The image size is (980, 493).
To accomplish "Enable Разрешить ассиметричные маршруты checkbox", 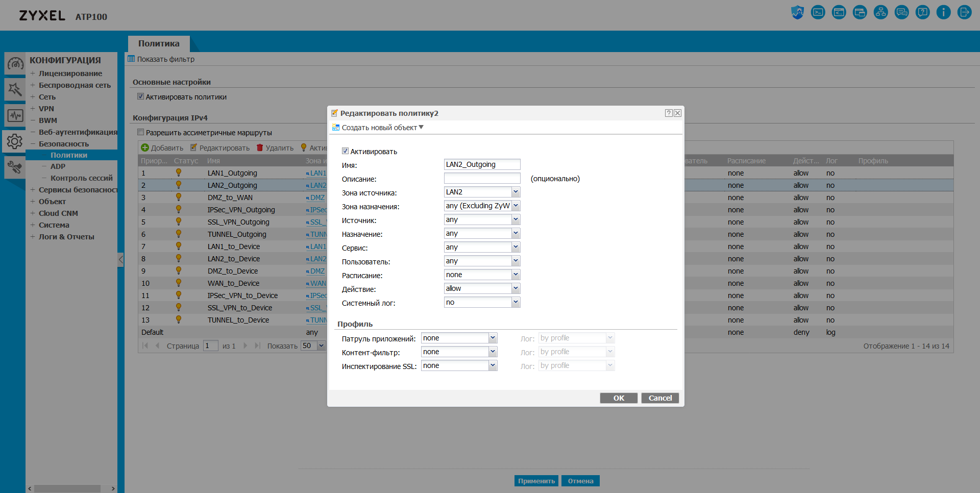I will pos(141,132).
